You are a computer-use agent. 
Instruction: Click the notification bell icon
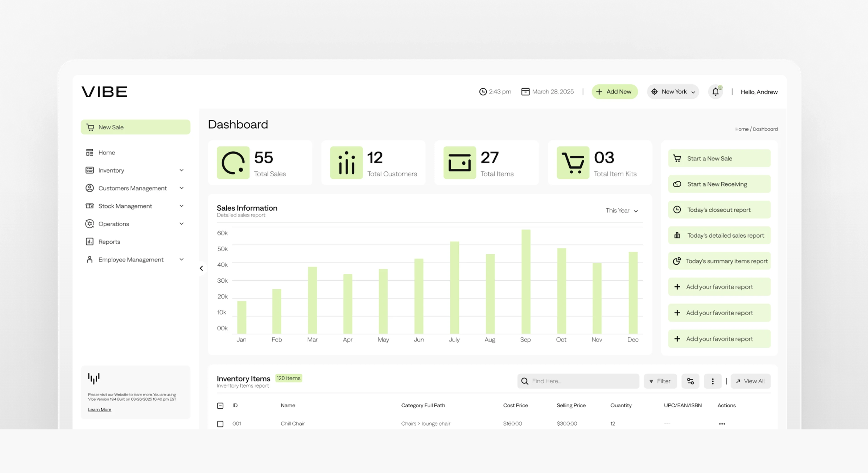[715, 92]
